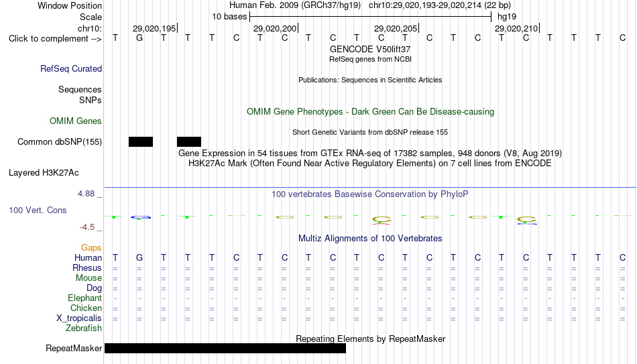
Task: Click the 100 Vert. Cons track label
Action: (x=38, y=210)
